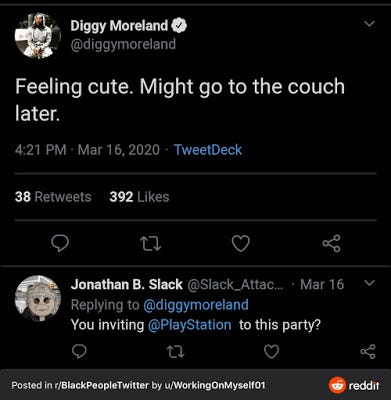Click the reply icon under Diggy Moreland's tweet
This screenshot has width=391, height=400.
[60, 243]
